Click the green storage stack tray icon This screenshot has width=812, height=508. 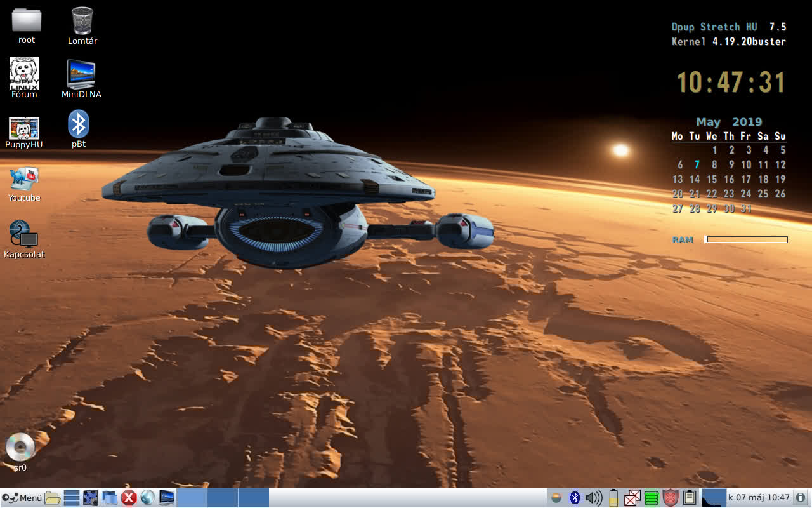coord(652,498)
